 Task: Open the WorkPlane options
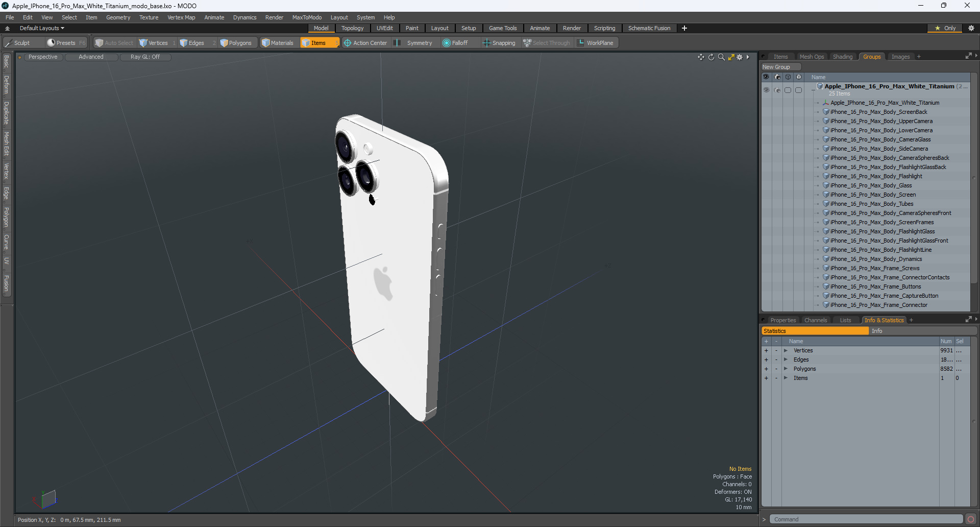coord(596,43)
